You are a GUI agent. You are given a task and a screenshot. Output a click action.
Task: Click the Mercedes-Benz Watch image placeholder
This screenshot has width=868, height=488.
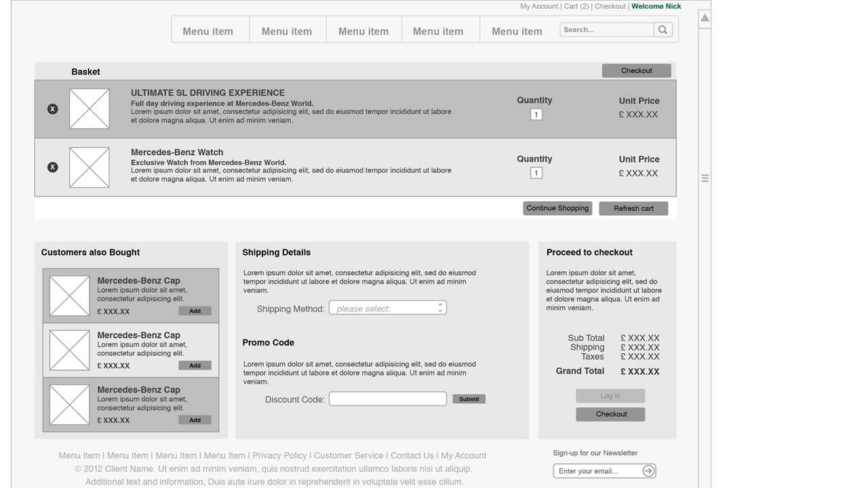tap(90, 167)
